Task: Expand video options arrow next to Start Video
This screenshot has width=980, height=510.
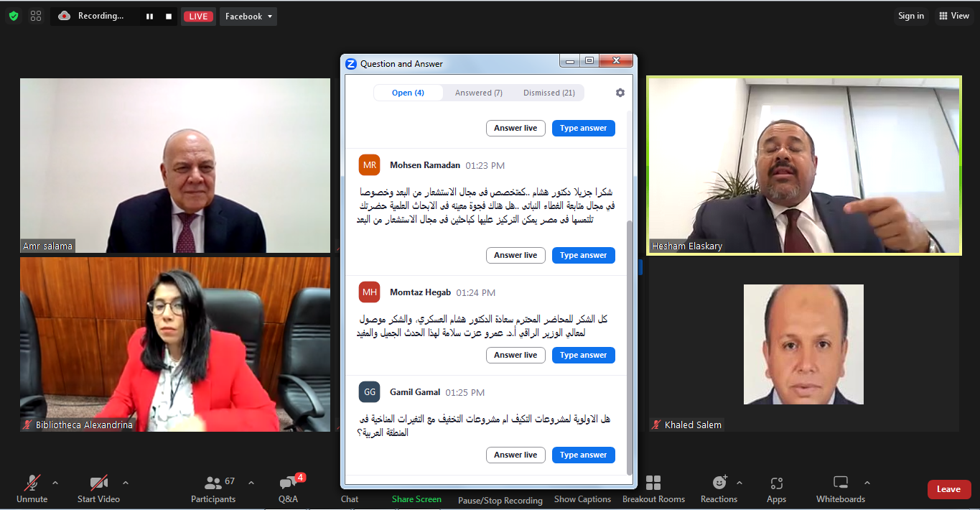Action: pos(126,483)
